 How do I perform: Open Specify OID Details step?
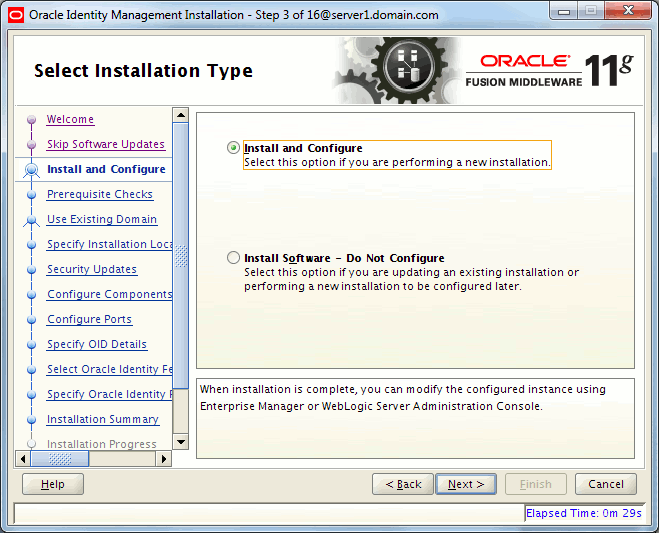pos(97,344)
